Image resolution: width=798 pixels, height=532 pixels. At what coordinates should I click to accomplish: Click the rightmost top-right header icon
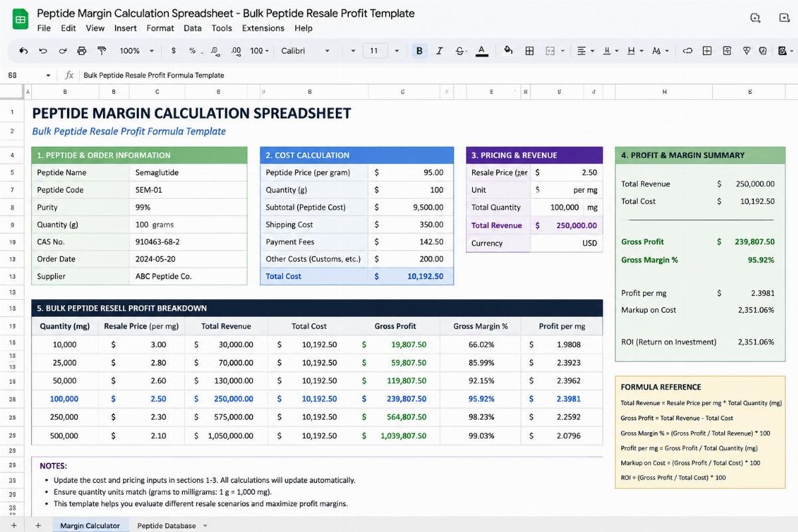[x=785, y=18]
